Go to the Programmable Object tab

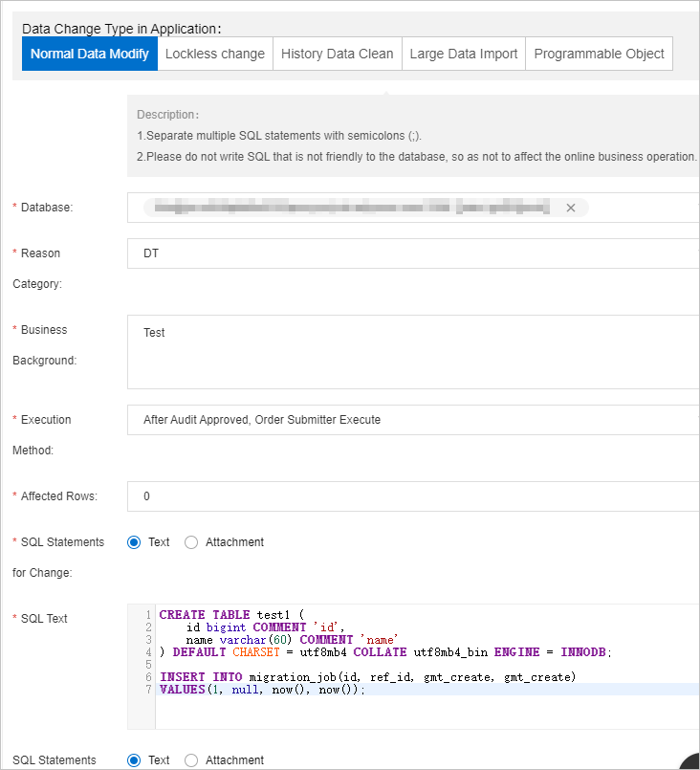(599, 54)
